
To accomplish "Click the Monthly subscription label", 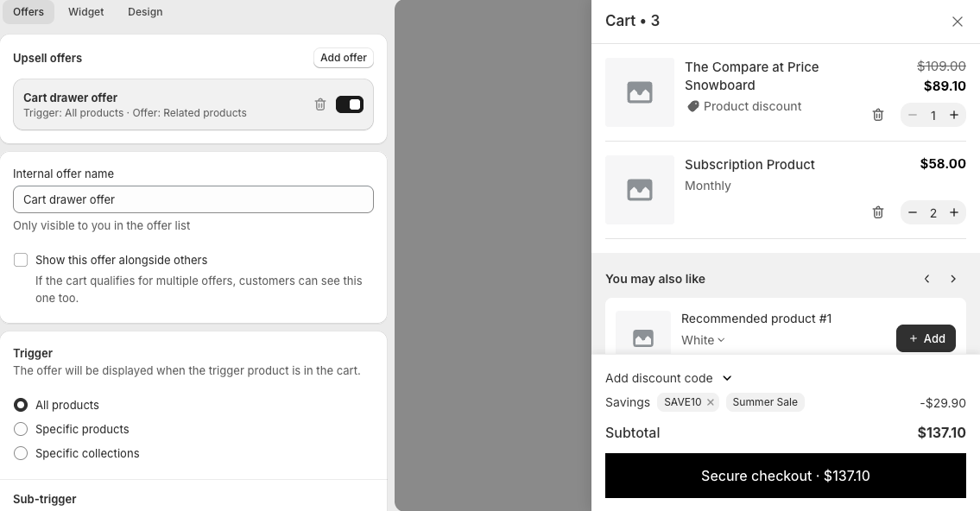I will pos(707,186).
